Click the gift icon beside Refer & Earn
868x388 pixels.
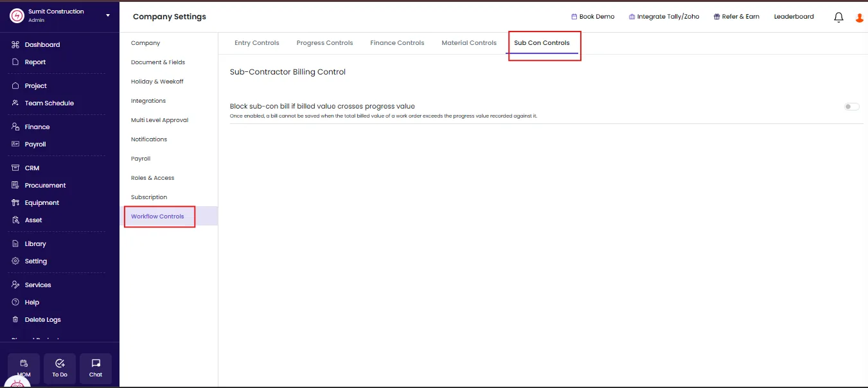coord(717,17)
